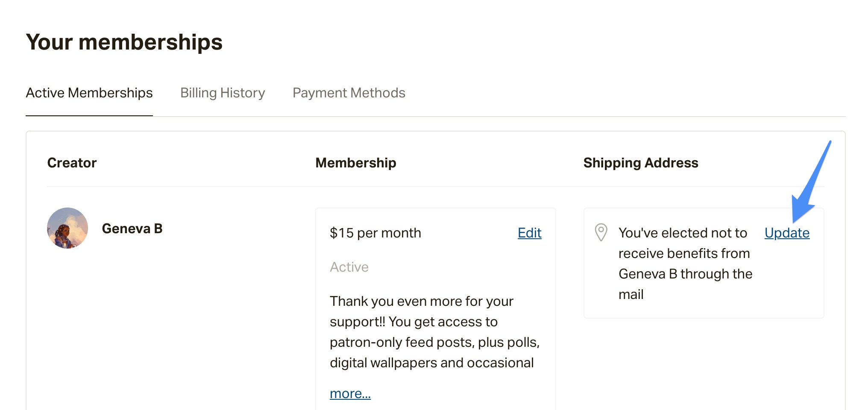Click the Your memberships page heading
The image size is (868, 410).
pos(124,42)
